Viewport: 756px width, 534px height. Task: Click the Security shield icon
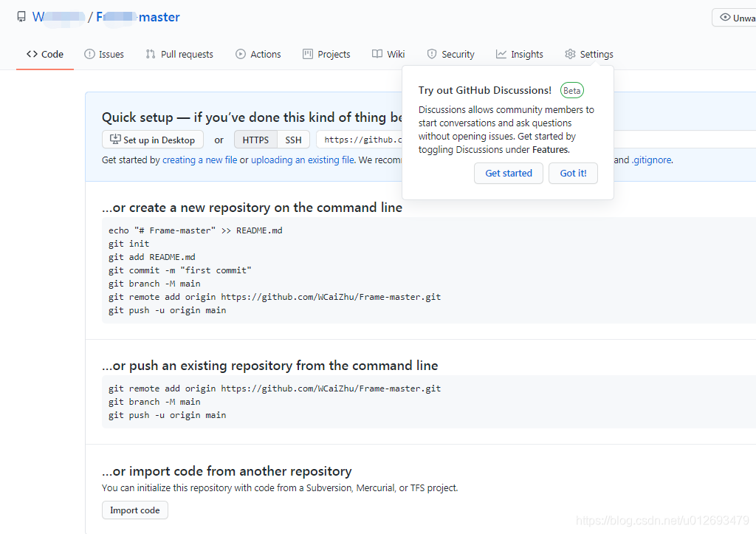(x=432, y=54)
